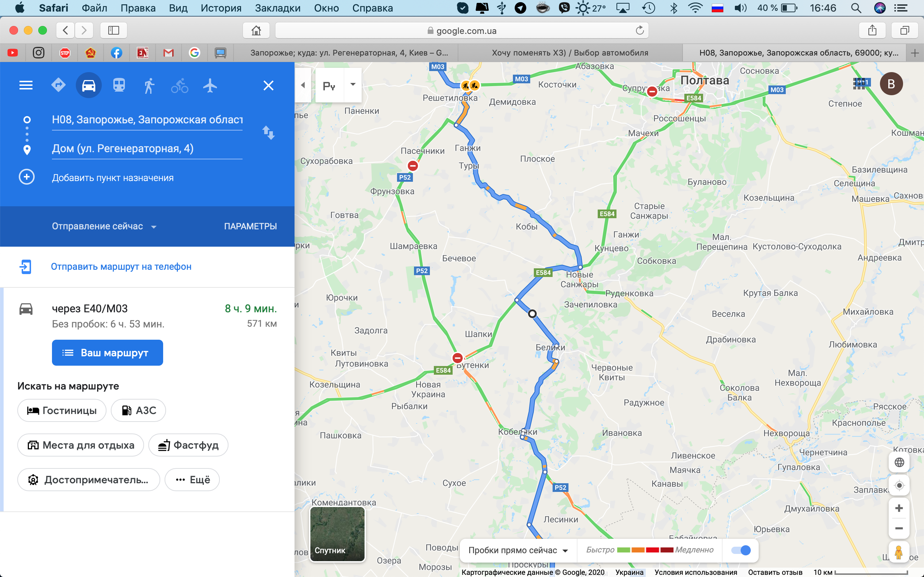924x577 pixels.
Task: Select the driving travel mode
Action: point(88,85)
